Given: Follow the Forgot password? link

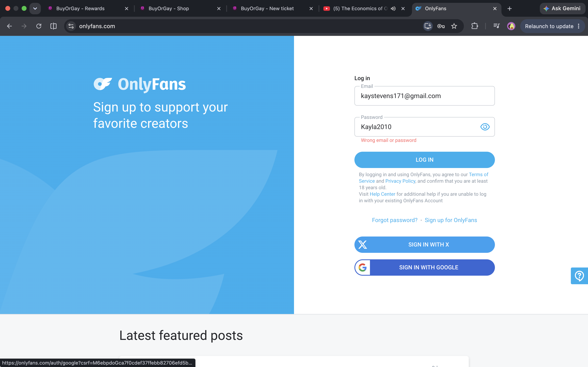Looking at the screenshot, I should click(x=395, y=220).
